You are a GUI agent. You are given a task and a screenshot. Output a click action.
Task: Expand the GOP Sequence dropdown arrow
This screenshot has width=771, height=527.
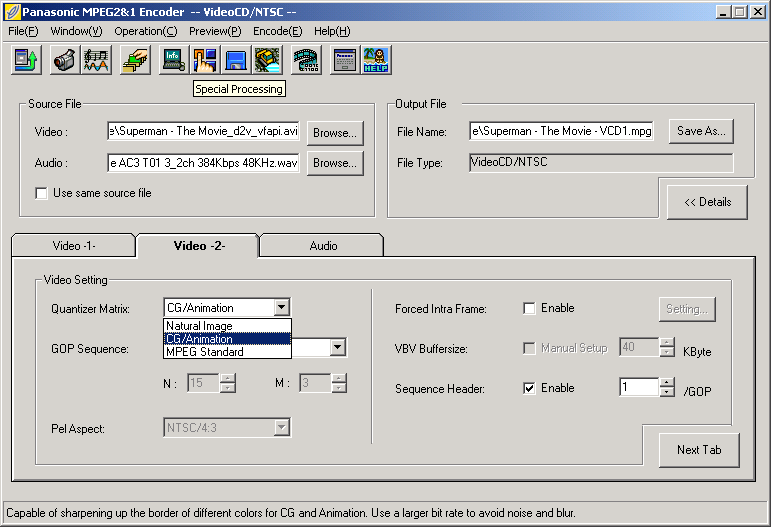(338, 348)
